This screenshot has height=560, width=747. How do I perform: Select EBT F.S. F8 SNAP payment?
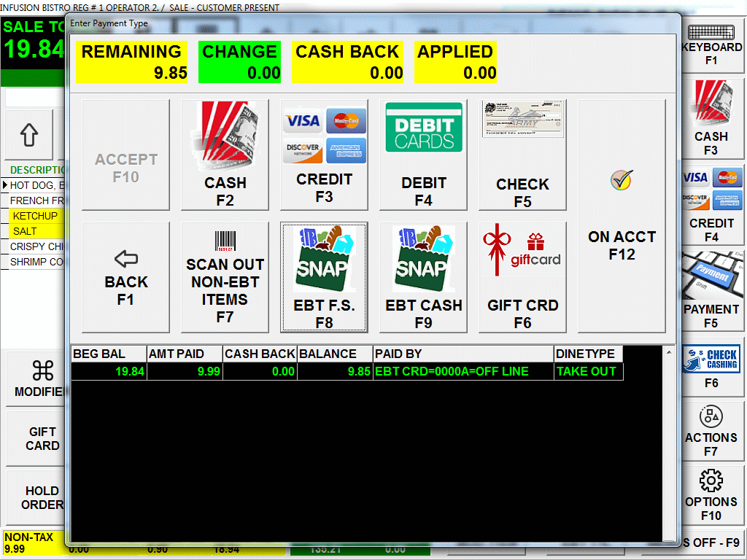coord(324,277)
